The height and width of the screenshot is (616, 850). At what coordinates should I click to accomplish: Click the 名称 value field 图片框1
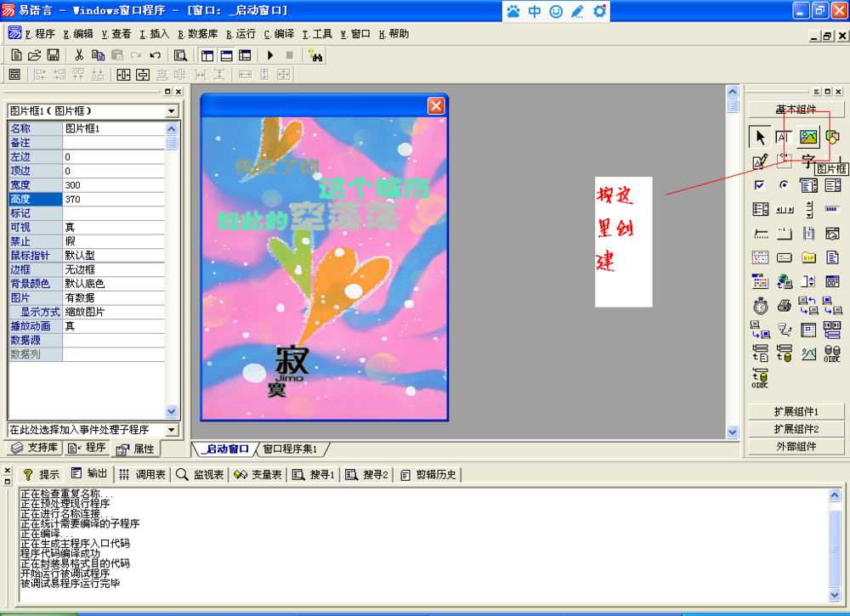113,128
